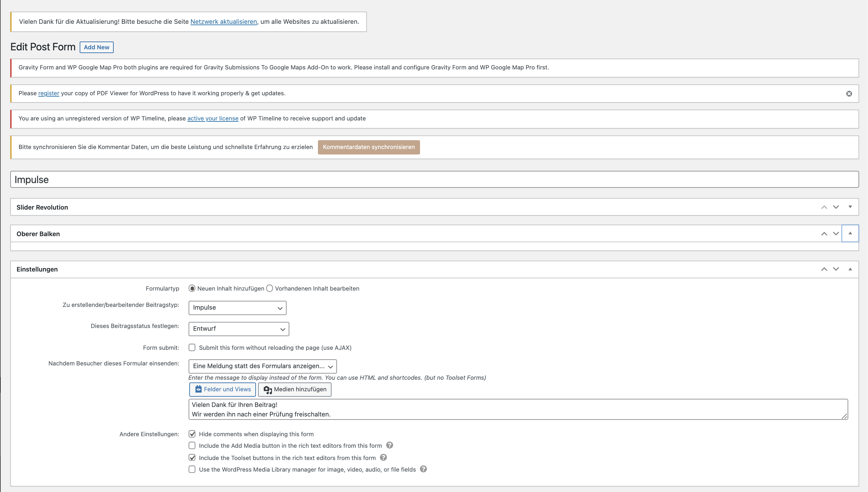868x492 pixels.
Task: Dismiss the PDF Viewer registration notice
Action: 849,94
